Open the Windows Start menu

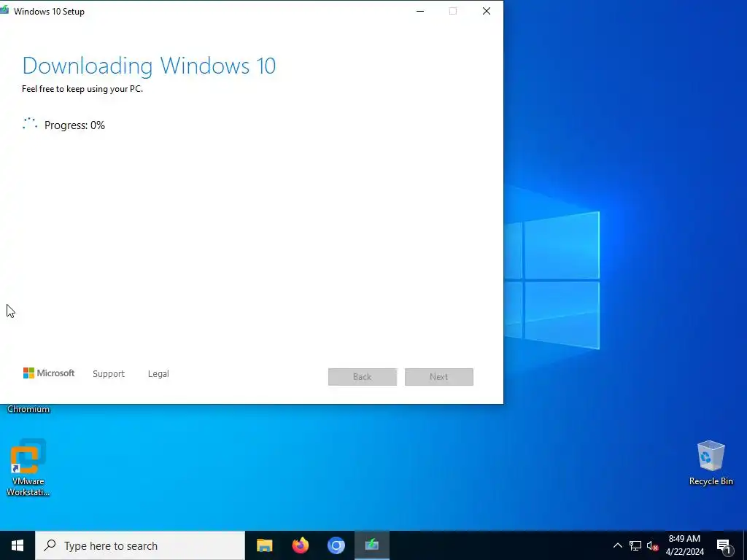(18, 545)
